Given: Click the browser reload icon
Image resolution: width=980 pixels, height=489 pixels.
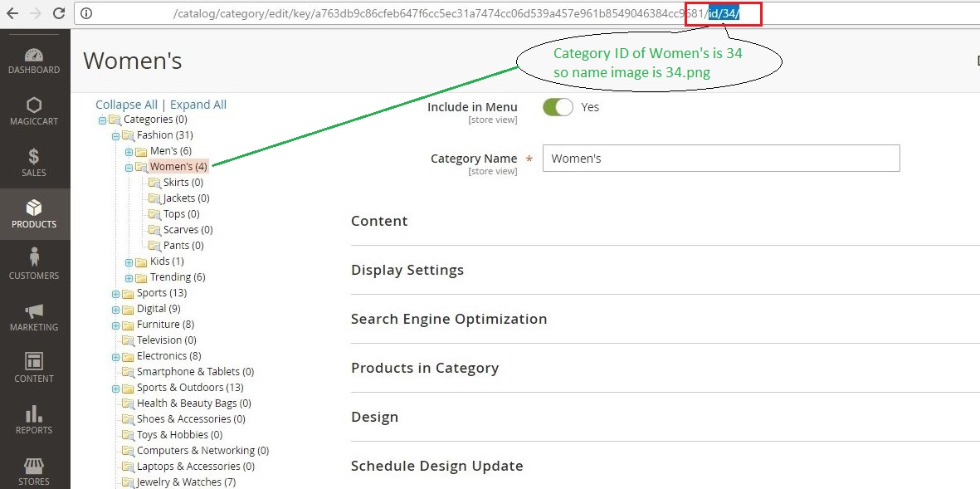Looking at the screenshot, I should (x=58, y=13).
